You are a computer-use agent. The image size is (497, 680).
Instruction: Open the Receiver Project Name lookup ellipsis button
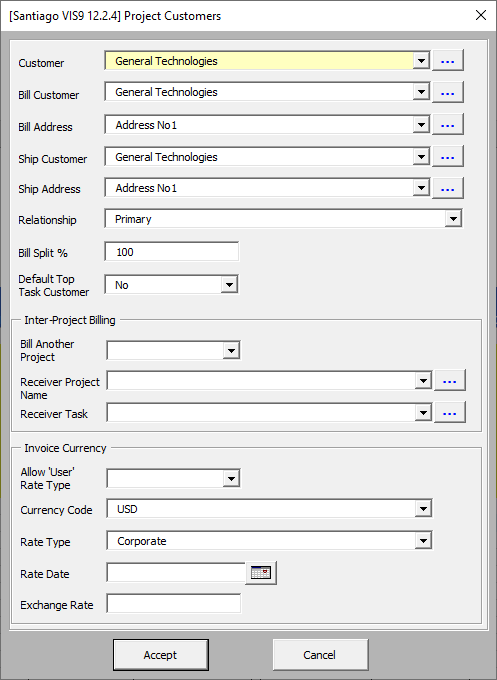coord(450,380)
